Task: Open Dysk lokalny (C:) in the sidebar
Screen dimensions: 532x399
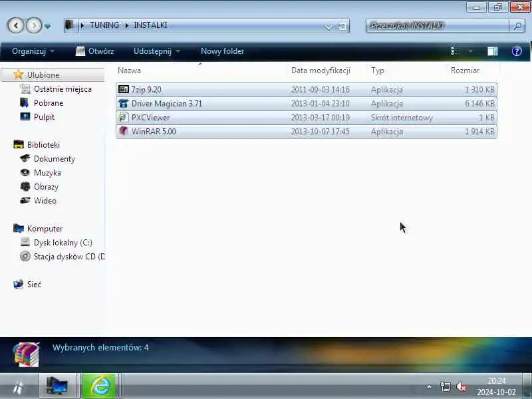Action: click(63, 243)
